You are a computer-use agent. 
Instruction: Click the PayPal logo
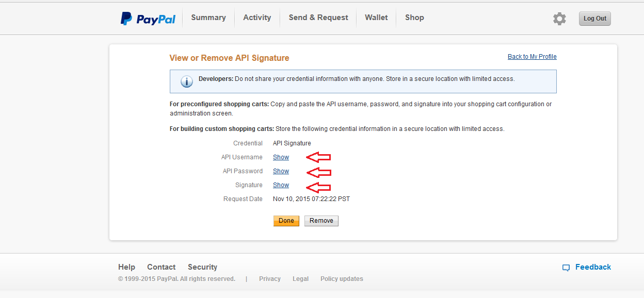coord(148,19)
